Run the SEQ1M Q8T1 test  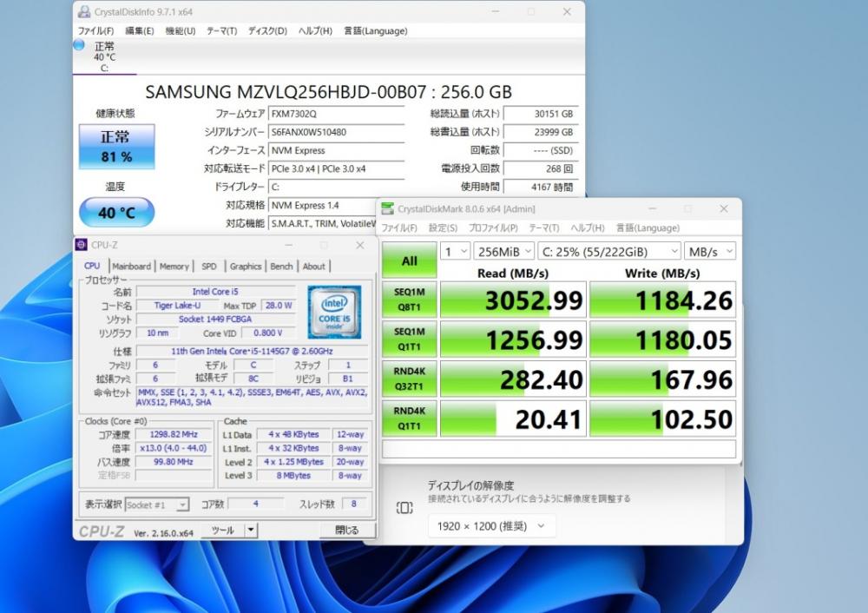[409, 300]
